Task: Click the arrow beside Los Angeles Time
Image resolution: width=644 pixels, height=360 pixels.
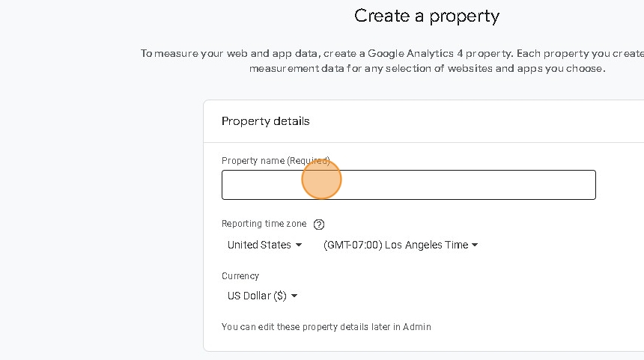Action: [475, 245]
